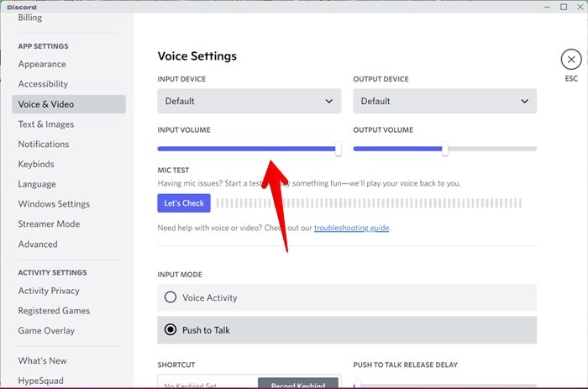588x389 pixels.
Task: Click the ACTIVITY SETTINGS section label
Action: 52,273
